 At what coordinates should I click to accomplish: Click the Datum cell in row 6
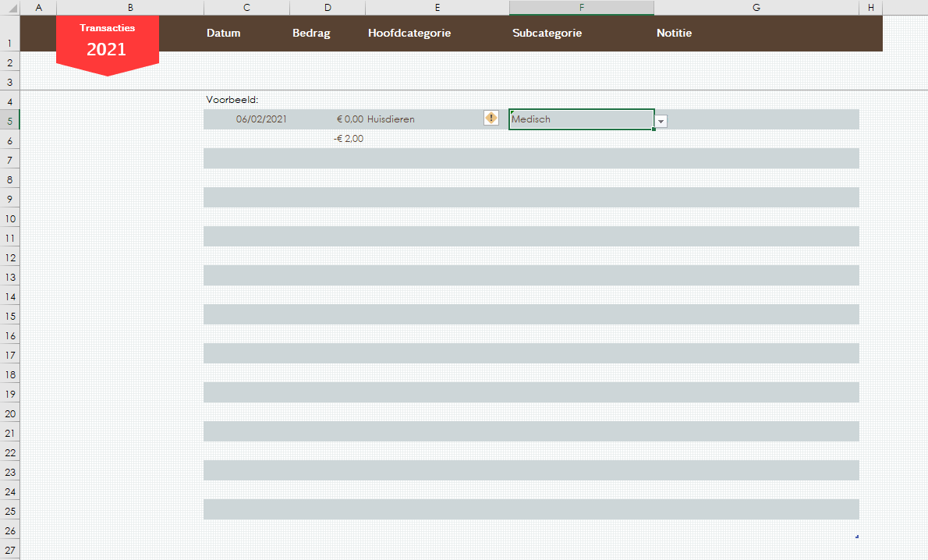click(246, 139)
